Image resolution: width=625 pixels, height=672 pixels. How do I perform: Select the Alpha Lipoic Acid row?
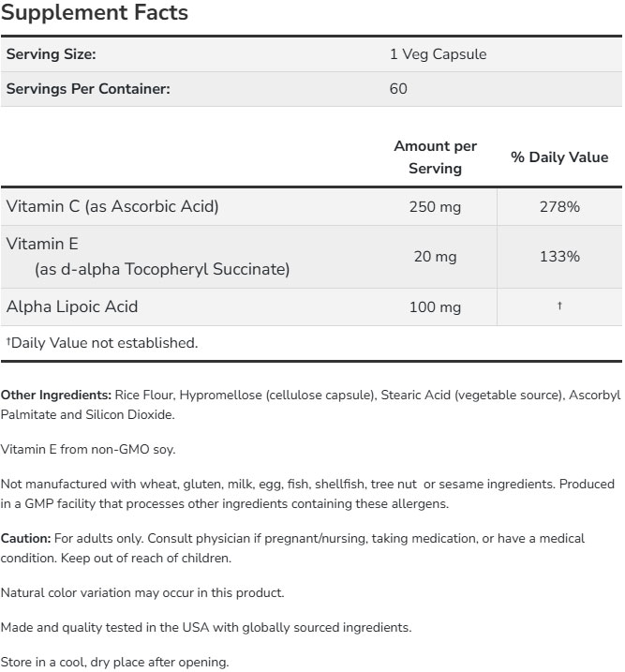coord(72,306)
